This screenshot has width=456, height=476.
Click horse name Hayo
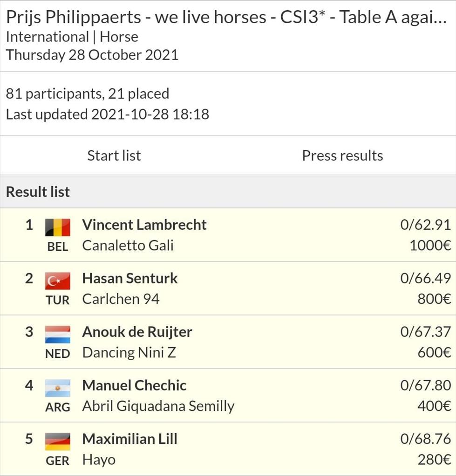99,460
